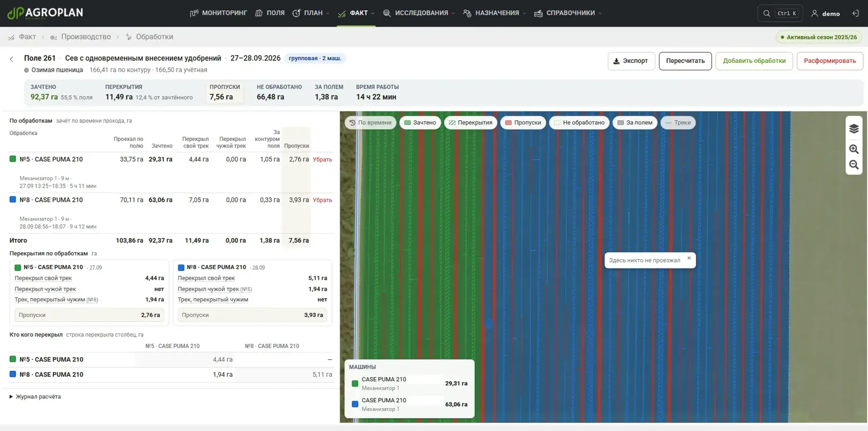Expand the Справочники dropdown menu

click(568, 13)
